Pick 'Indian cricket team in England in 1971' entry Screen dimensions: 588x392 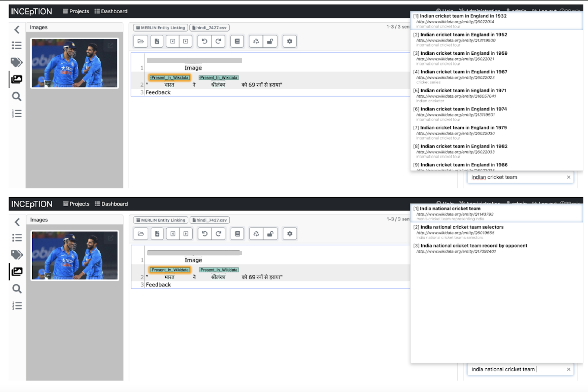click(x=463, y=91)
